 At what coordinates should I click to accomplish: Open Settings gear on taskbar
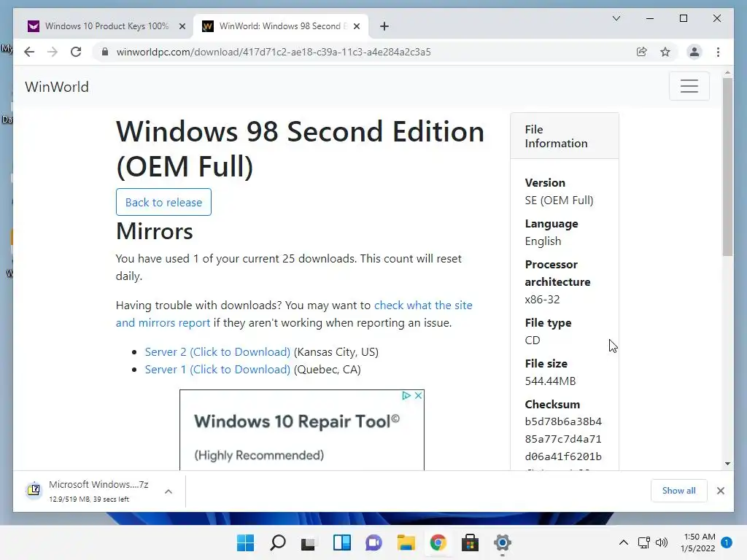coord(502,542)
